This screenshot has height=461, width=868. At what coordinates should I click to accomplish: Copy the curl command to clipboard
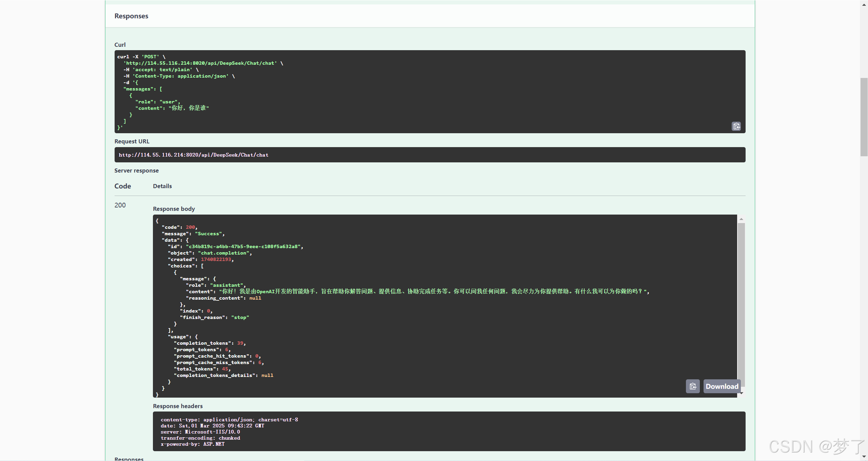[736, 126]
